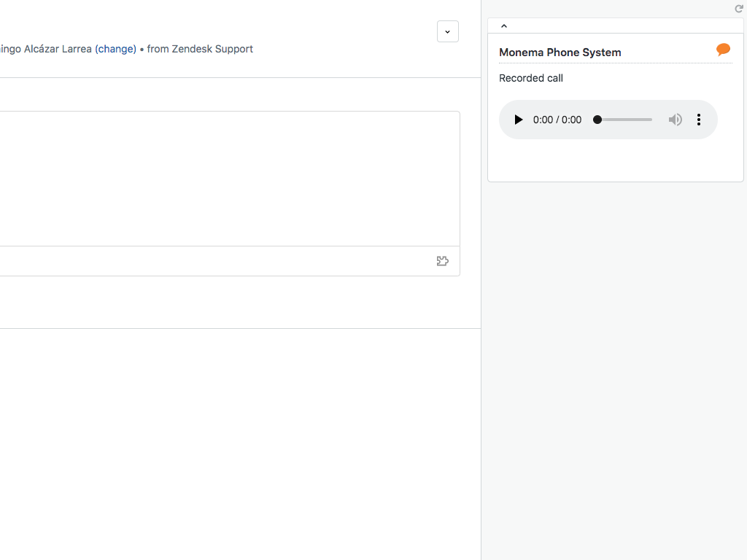Click the audio seek bar track
Viewport: 747px width, 560px height.
[627, 120]
